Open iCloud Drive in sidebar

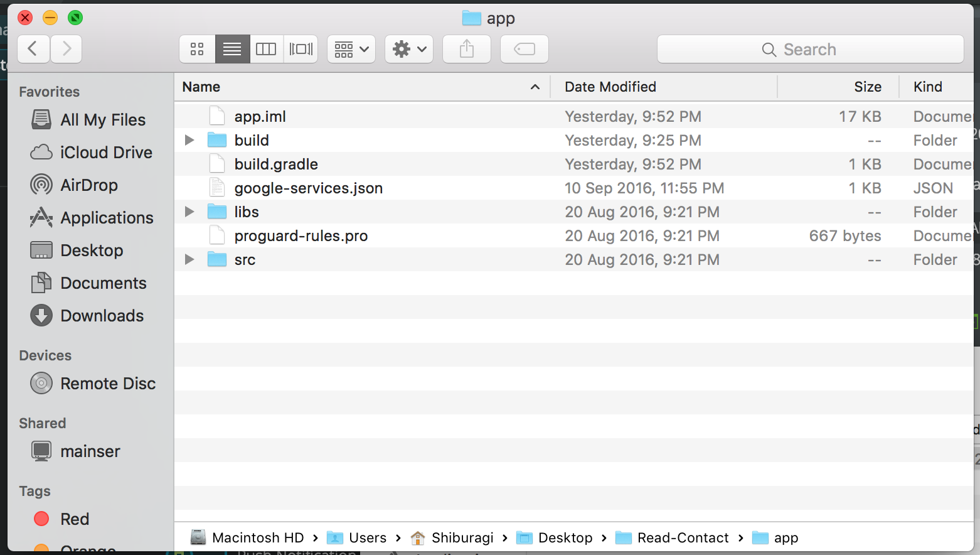coord(92,153)
